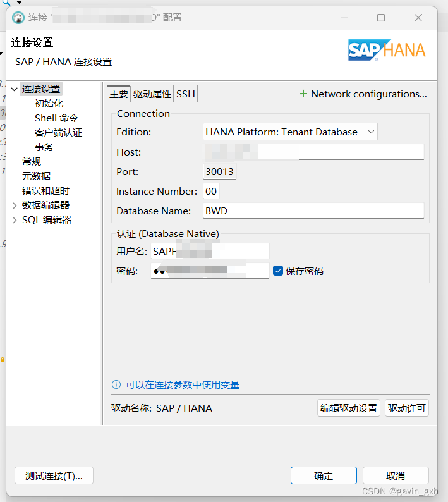448x502 pixels.
Task: Expand the SQL 编辑器 tree node
Action: point(15,220)
